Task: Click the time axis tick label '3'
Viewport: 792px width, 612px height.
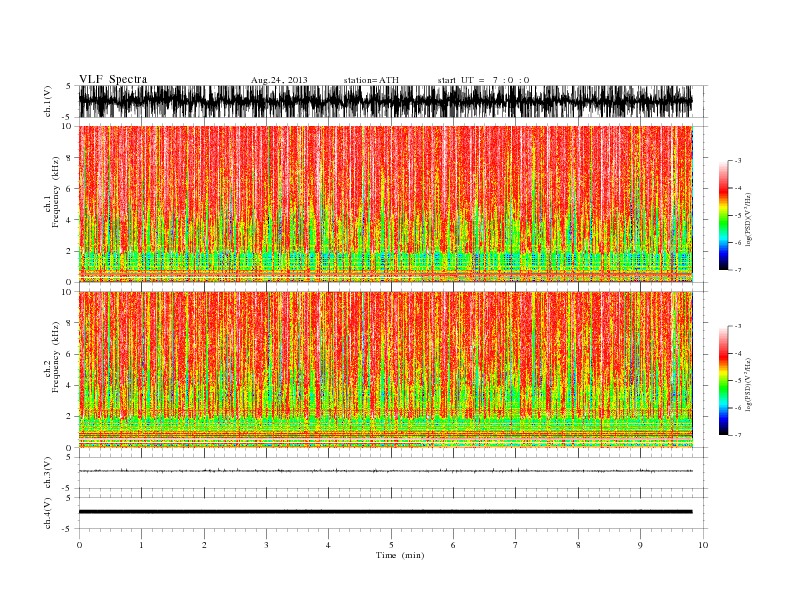Action: pos(266,545)
